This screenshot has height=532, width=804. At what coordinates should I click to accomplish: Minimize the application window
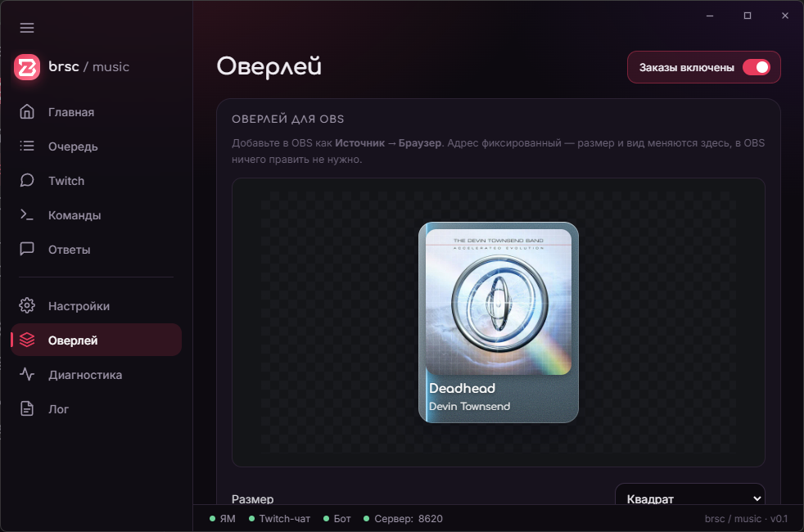[710, 16]
